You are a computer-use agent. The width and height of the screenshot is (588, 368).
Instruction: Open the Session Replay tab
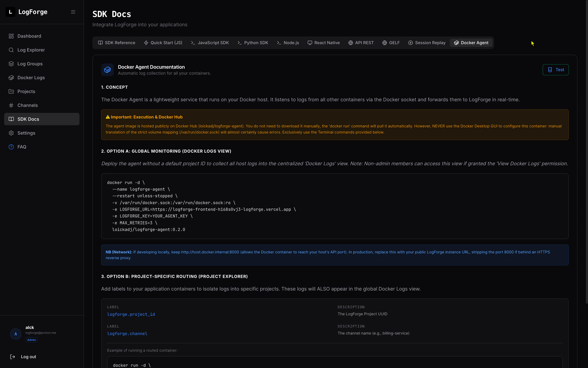427,43
